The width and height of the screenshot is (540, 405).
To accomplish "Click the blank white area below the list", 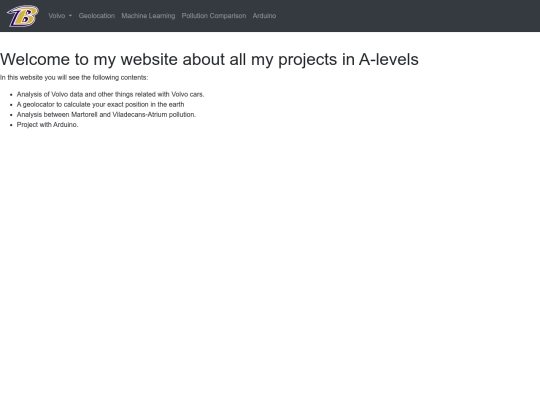I will coord(270,265).
